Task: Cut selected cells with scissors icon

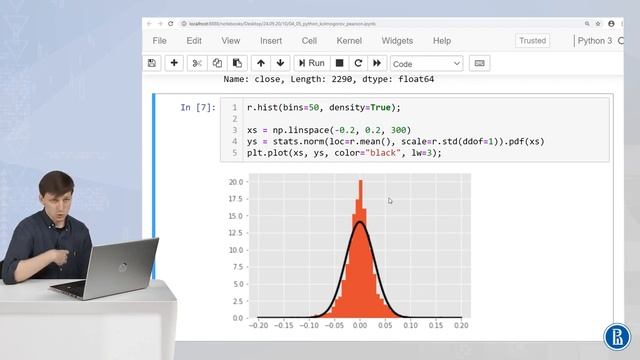Action: 197,63
